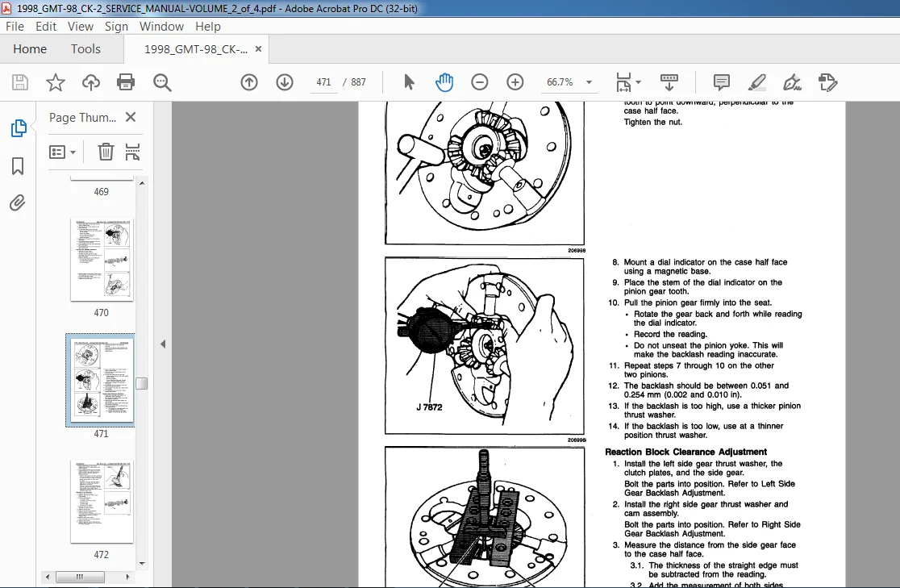This screenshot has height=588, width=900.
Task: Select page 471 thumbnail
Action: coord(102,380)
